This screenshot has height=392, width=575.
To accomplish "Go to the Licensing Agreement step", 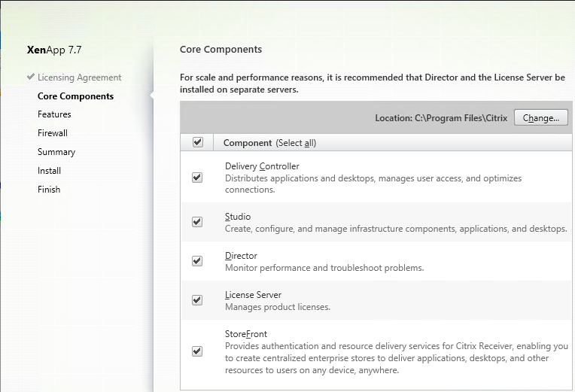I will pos(79,77).
